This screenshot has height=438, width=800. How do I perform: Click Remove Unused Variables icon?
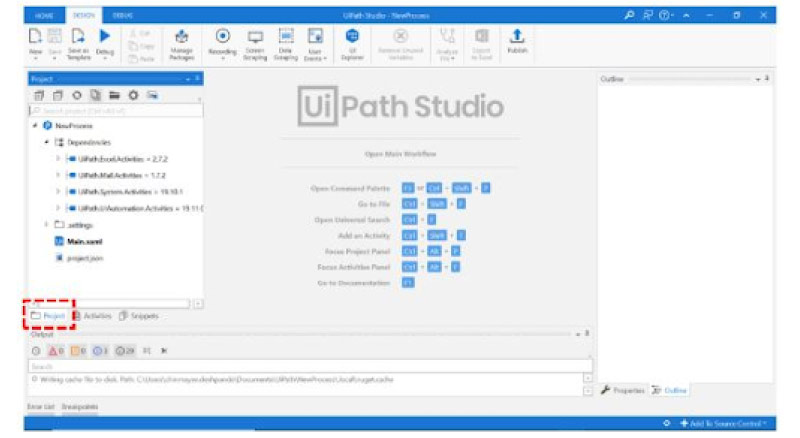tap(401, 36)
